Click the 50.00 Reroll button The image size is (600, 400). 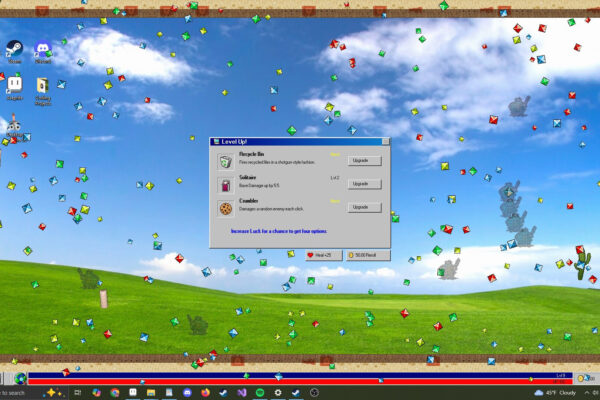(367, 255)
